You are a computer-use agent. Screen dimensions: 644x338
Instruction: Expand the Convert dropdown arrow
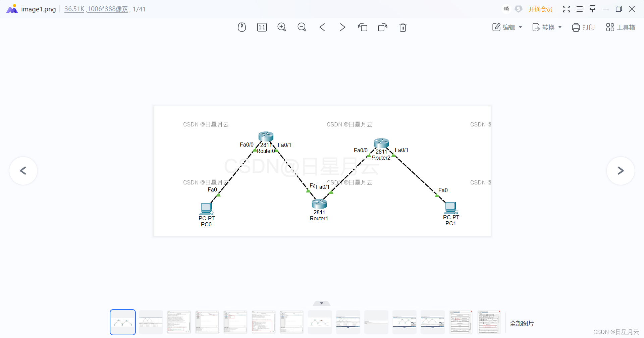pos(560,27)
